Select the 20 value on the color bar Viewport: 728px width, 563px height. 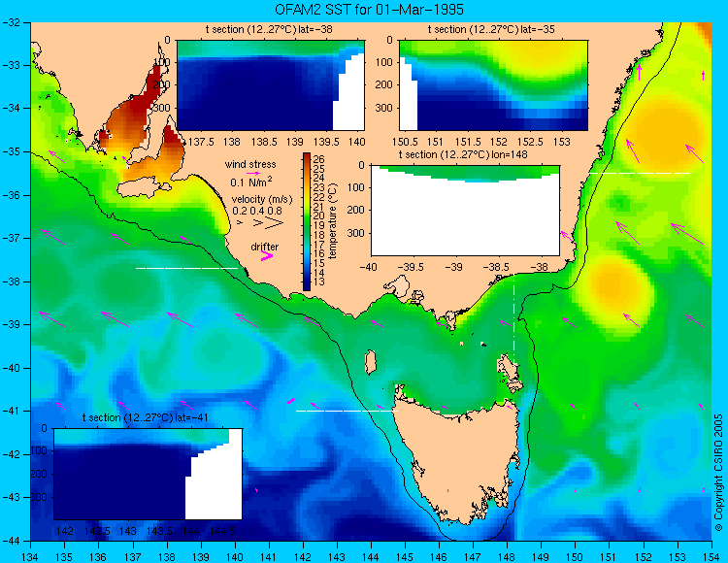(318, 215)
